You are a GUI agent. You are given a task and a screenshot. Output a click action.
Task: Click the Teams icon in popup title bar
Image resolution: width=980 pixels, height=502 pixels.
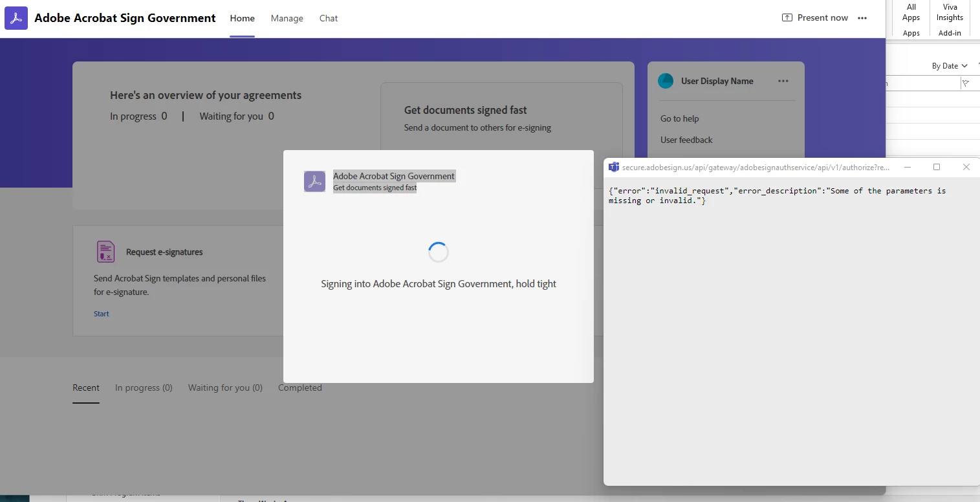(x=614, y=167)
